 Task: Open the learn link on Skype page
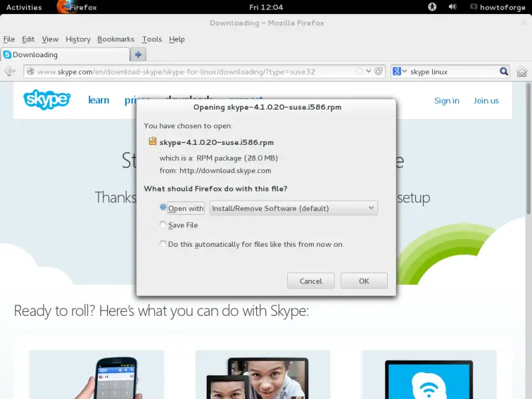(98, 100)
